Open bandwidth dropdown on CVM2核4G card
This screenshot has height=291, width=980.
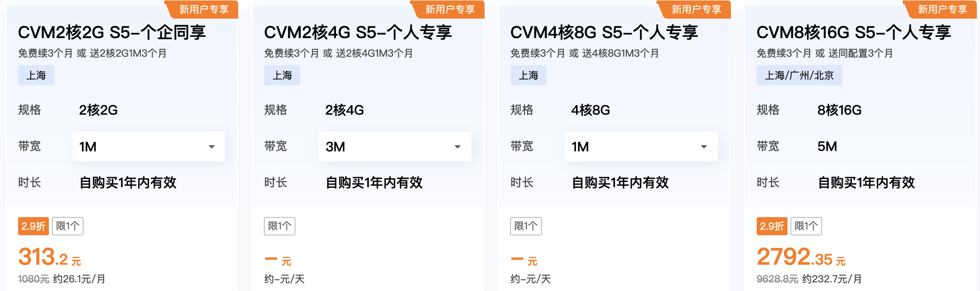click(x=394, y=146)
